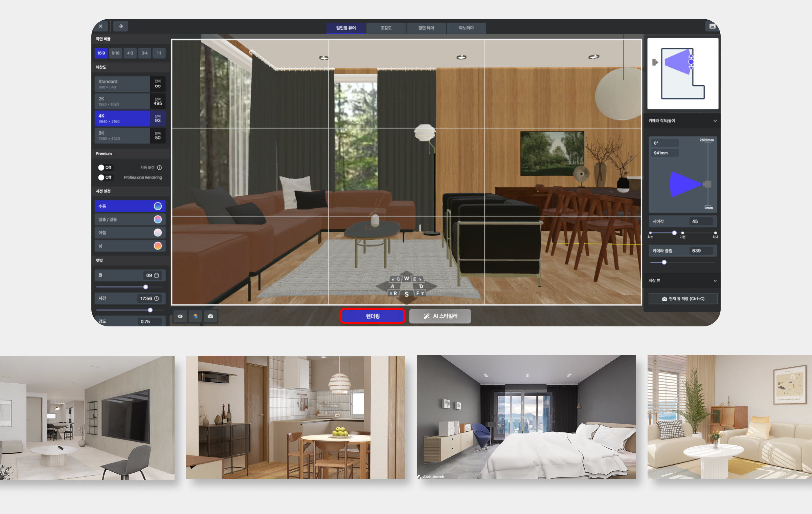Image resolution: width=812 pixels, height=514 pixels.
Task: Click the AI 스타일러 button
Action: tap(440, 316)
